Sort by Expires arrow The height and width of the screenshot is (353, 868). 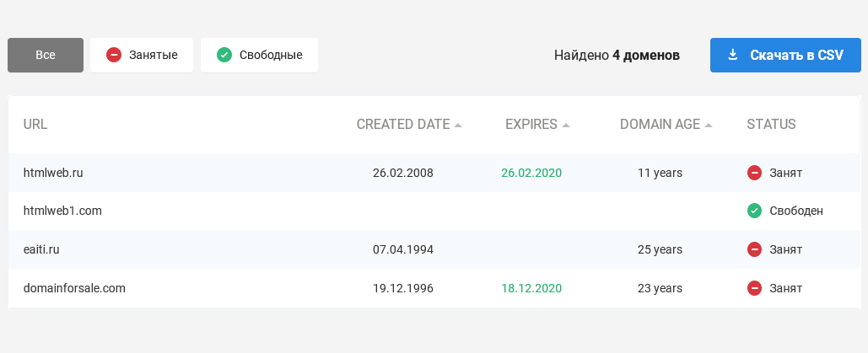566,125
